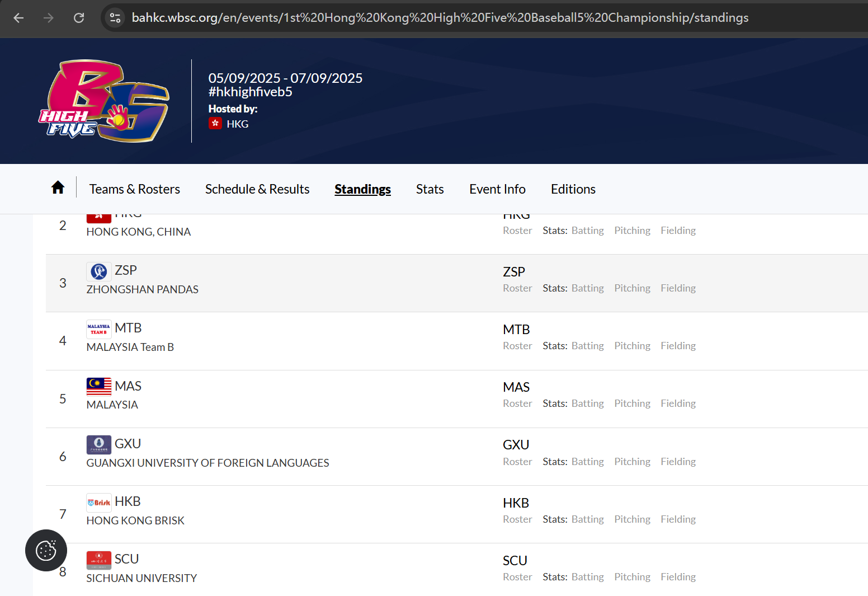
Task: View Batting stats for MTB
Action: (587, 346)
